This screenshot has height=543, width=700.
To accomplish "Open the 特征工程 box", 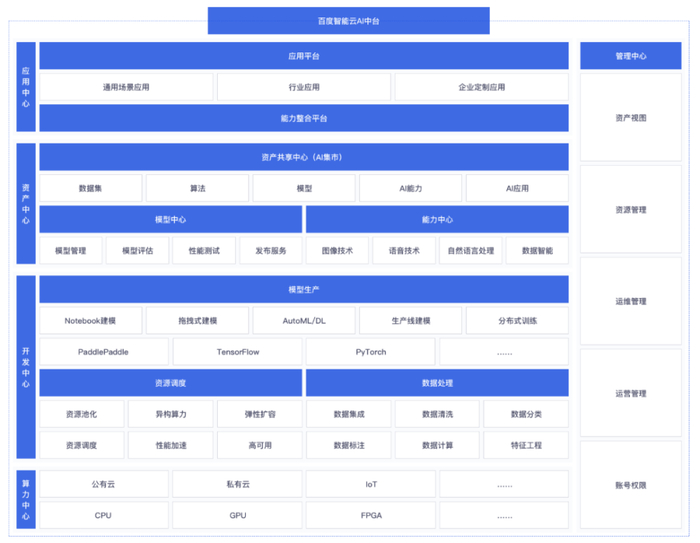I will click(526, 445).
